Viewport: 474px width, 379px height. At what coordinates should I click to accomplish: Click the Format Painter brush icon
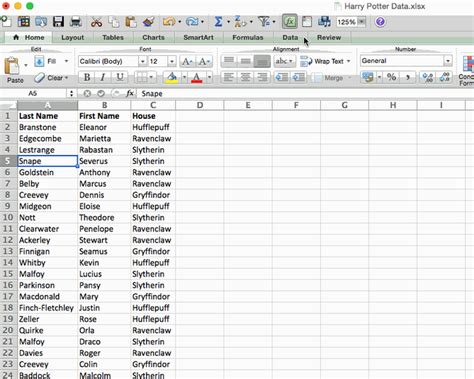[x=148, y=22]
